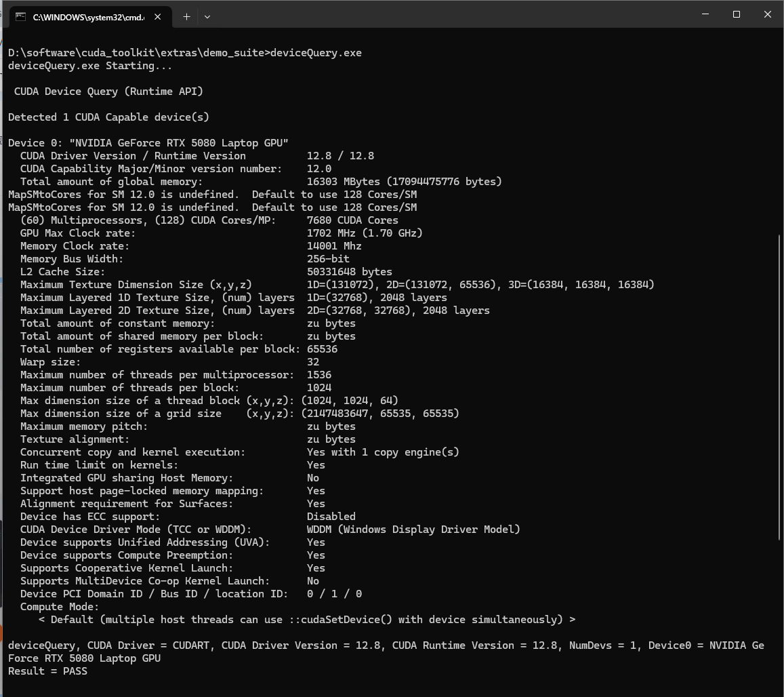Click 'Detected 1 CUDA Capable device(s)' line

tap(108, 117)
